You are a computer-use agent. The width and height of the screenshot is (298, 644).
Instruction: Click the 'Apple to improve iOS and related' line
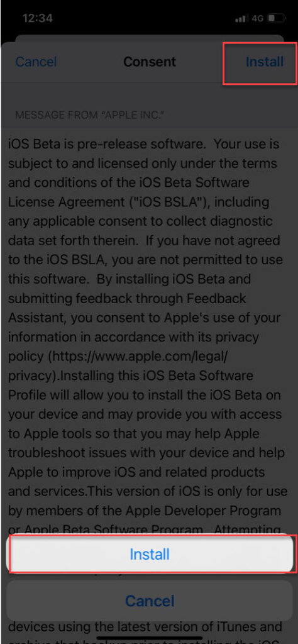pos(136,472)
